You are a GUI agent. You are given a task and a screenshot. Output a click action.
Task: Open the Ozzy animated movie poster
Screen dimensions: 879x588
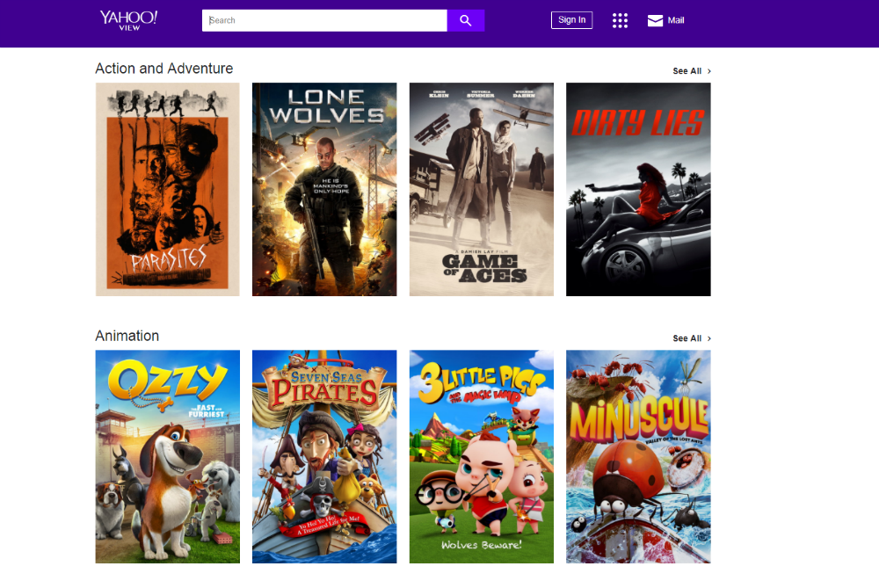tap(167, 456)
